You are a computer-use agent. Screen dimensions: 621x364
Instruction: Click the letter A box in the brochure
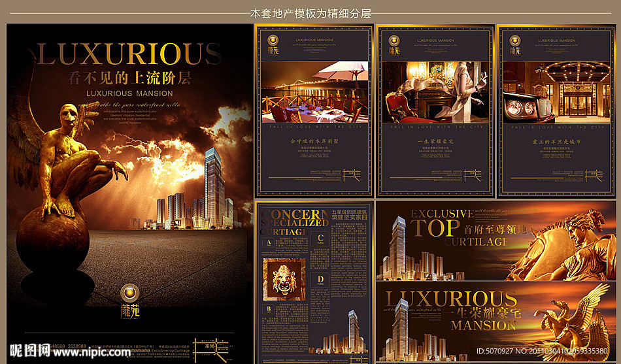(x=269, y=243)
